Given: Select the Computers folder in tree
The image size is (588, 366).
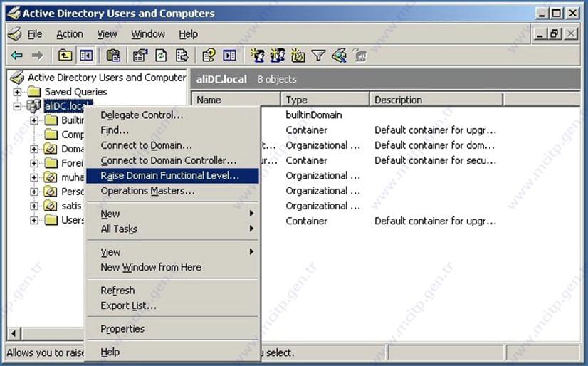Looking at the screenshot, I should coord(73,135).
